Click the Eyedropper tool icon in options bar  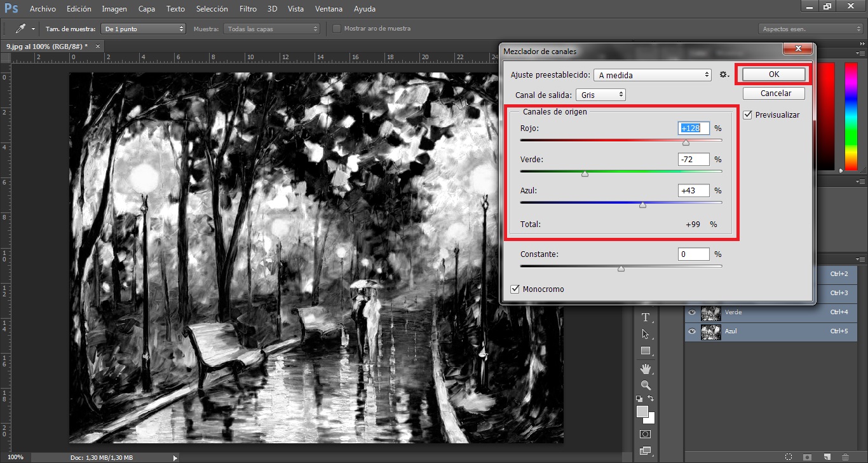point(20,29)
